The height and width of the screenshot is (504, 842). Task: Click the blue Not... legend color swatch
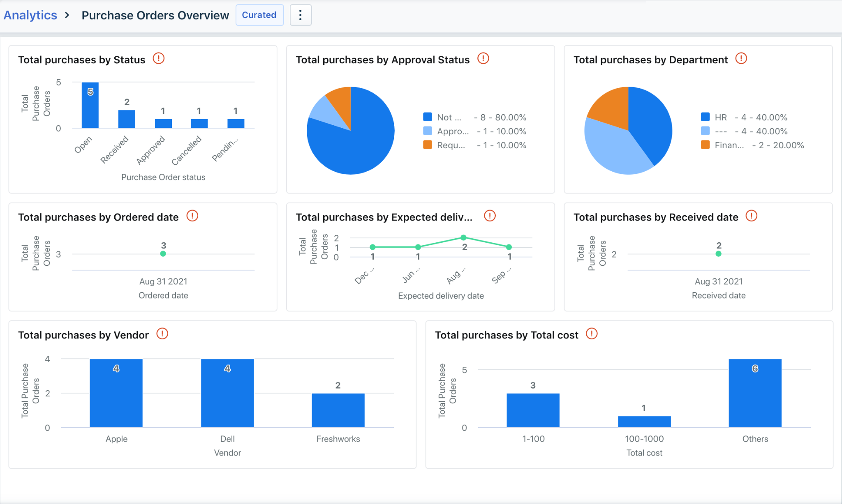428,117
